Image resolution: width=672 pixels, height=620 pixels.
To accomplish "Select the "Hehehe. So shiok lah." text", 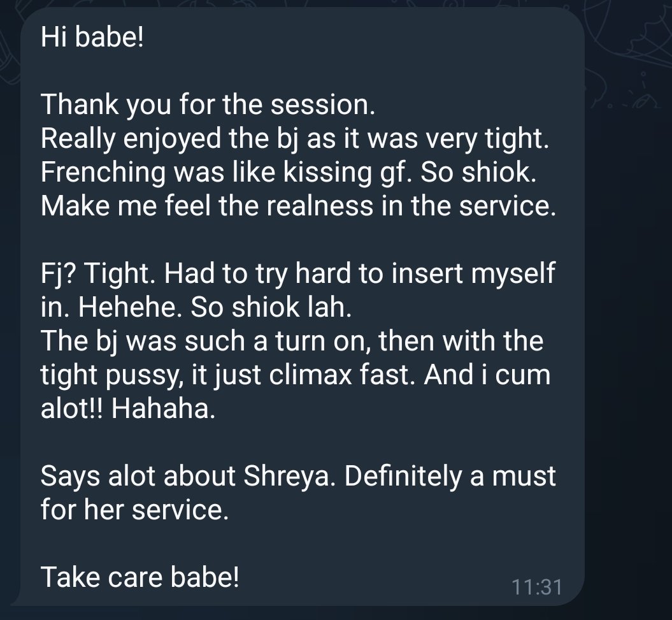I will 214,307.
